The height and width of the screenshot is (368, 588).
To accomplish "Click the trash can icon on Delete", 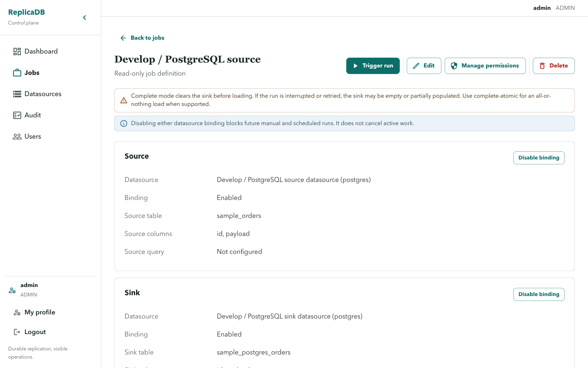I will tap(542, 66).
